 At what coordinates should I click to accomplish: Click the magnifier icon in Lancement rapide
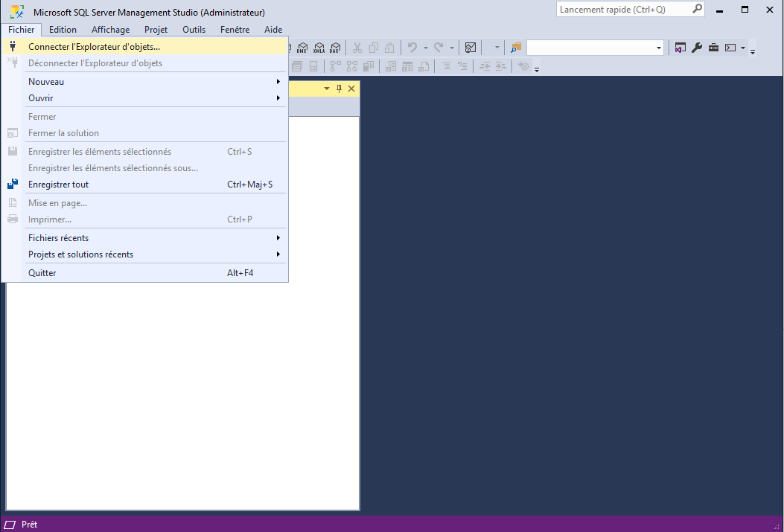pyautogui.click(x=697, y=9)
